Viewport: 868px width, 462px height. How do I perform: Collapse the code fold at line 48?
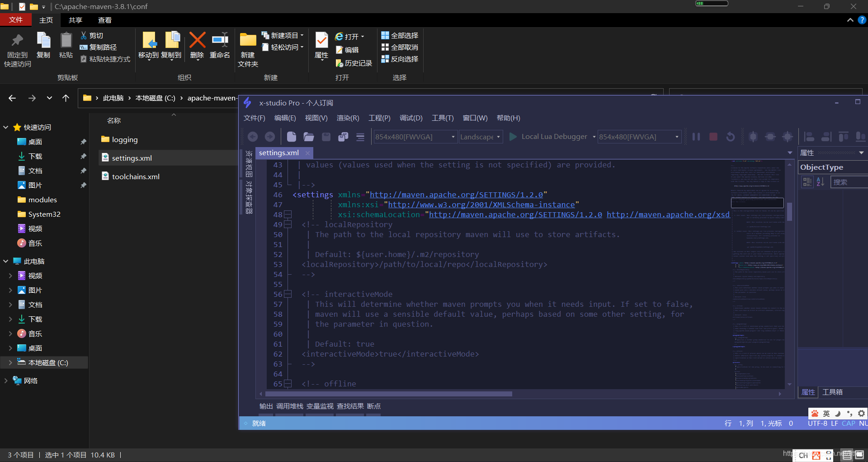click(x=288, y=214)
